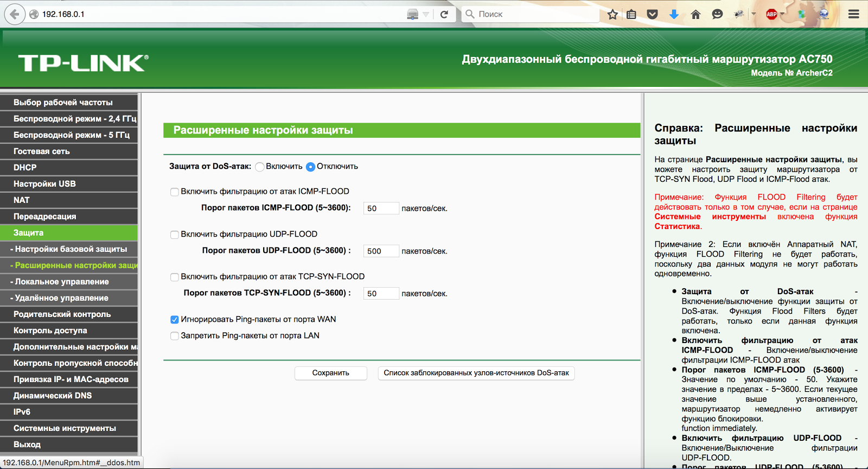The height and width of the screenshot is (469, 868).
Task: Open the bookmarks list icon
Action: (631, 14)
